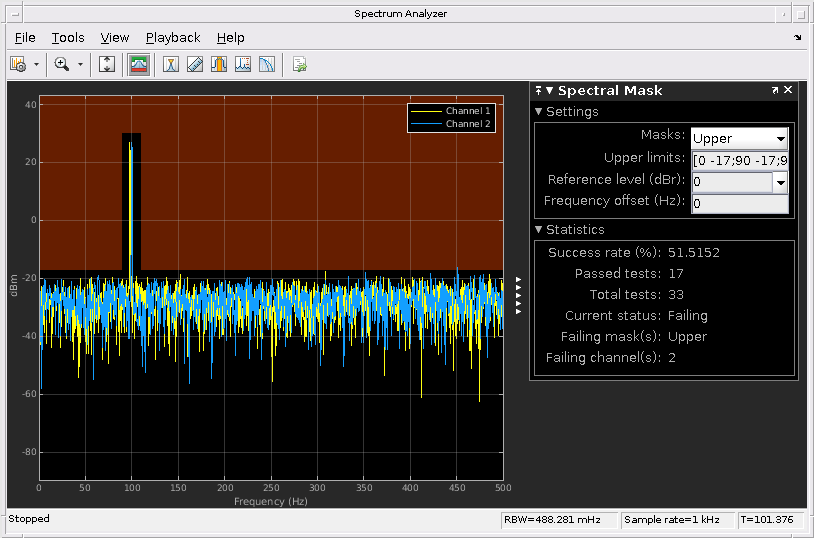Click the Frequency offset input field
Viewport: 814px width, 538px height.
[739, 203]
